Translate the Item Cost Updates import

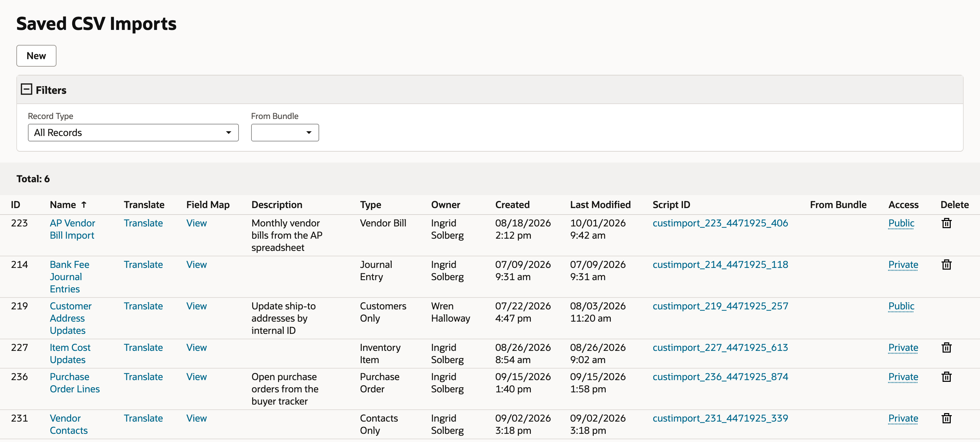[143, 347]
